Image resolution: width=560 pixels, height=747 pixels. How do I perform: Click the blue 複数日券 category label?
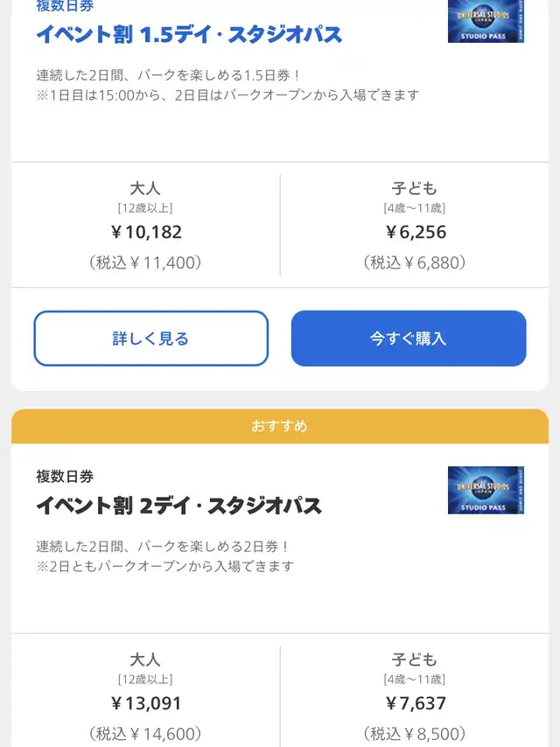pos(65,6)
